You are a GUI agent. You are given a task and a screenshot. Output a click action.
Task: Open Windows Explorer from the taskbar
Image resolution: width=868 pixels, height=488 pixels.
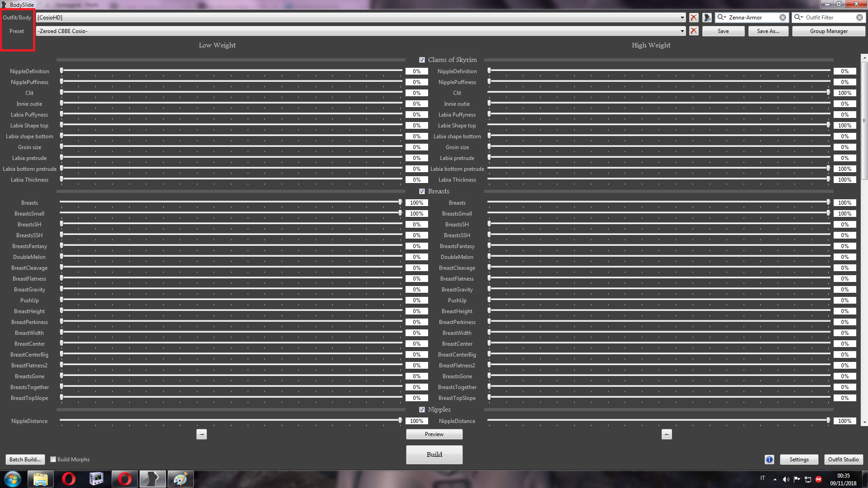40,479
